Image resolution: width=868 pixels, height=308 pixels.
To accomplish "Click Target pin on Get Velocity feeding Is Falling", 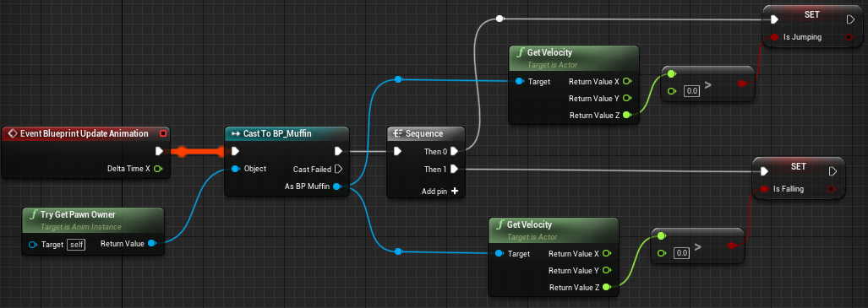I will [500, 253].
